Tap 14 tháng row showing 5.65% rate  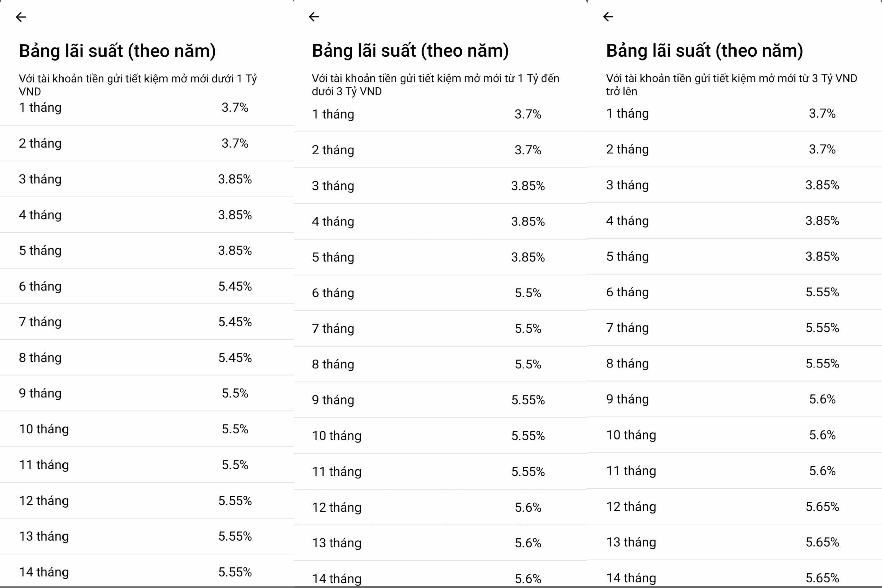734,577
